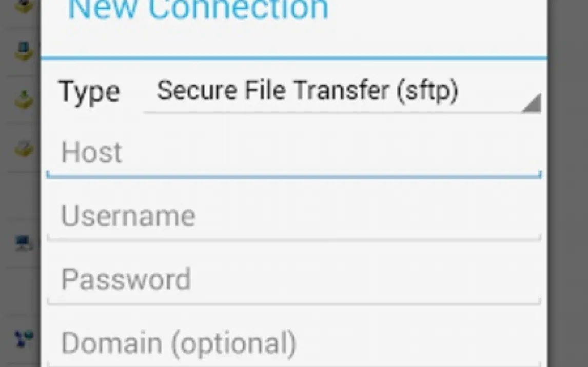Tap the topmost partially visible folder icon
This screenshot has height=367, width=588.
tap(24, 6)
